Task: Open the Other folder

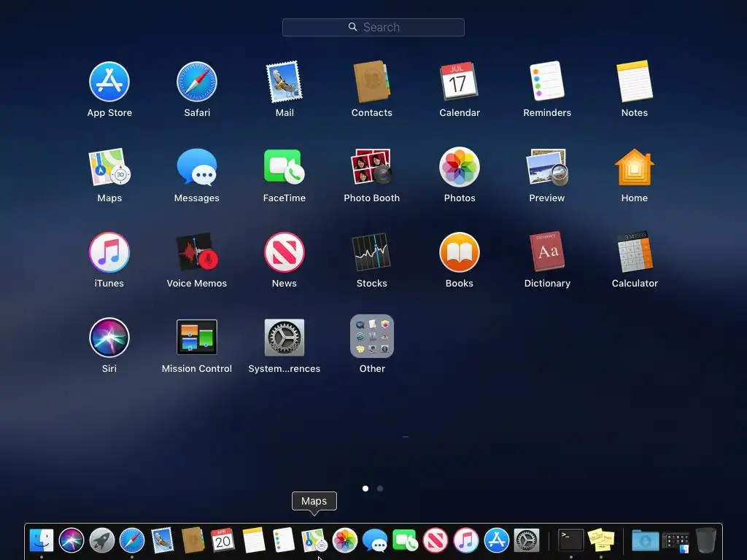Action: coord(371,336)
